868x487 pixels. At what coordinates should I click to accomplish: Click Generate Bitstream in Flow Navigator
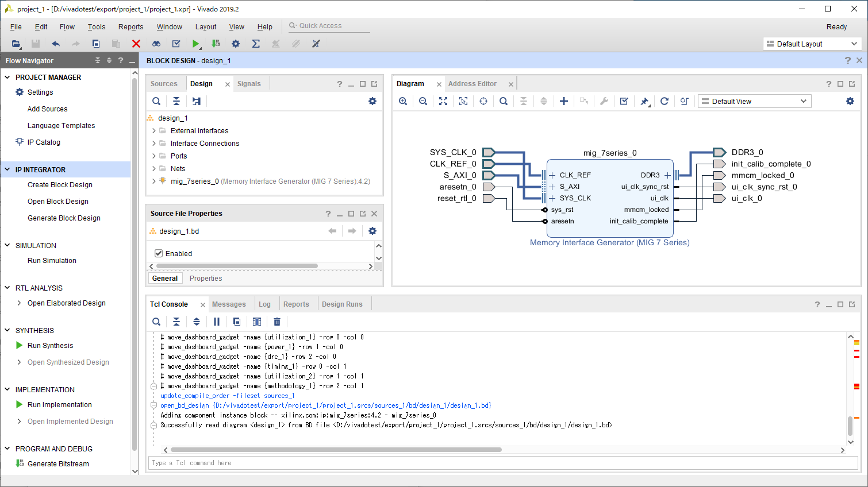[58, 464]
